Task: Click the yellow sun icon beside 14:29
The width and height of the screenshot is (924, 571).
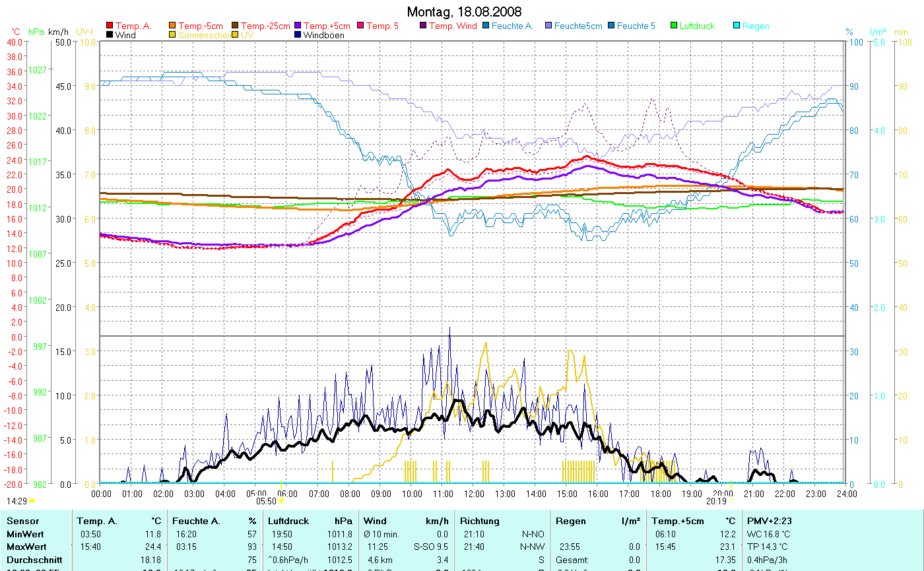Action: coord(32,502)
